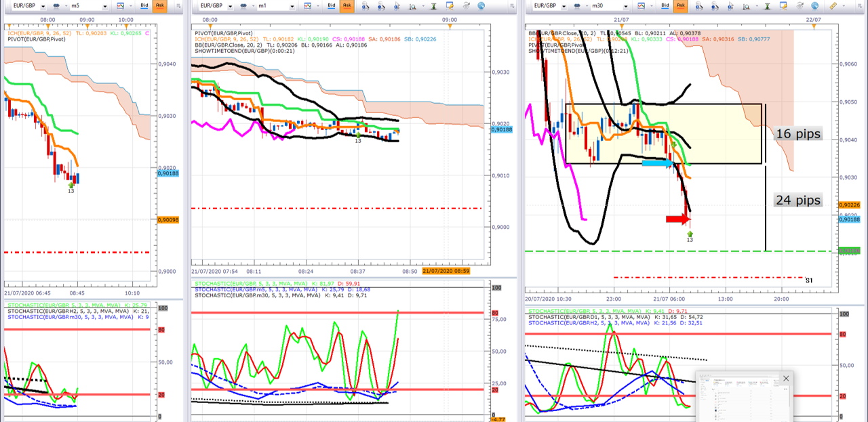Select the ruler measure tool in m30 toolbar

click(x=834, y=5)
